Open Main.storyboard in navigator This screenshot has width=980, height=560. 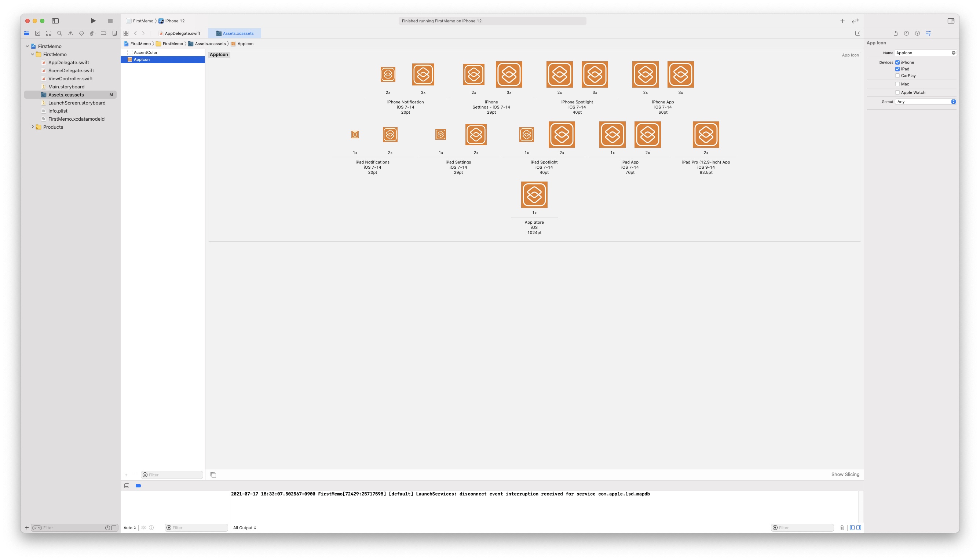click(x=66, y=87)
